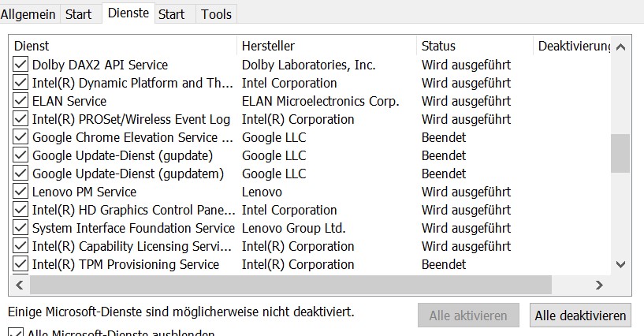Screen dimensions: 644x336
Task: Click the vertical scrollbar thumb
Action: click(620, 153)
